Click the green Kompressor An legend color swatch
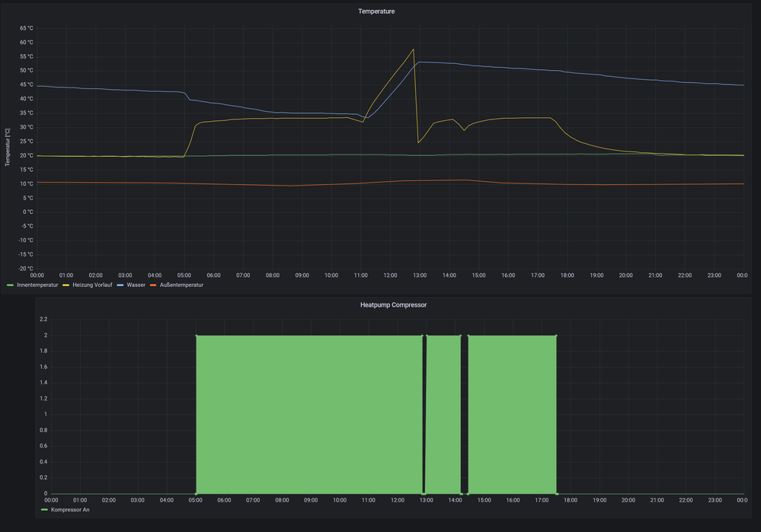The image size is (761, 532). coord(44,510)
